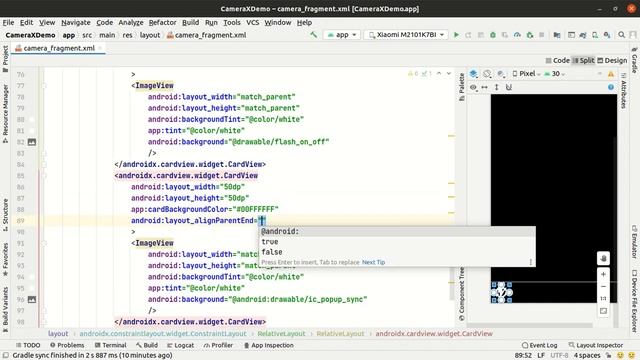Open the Pixel device preview dropdown
Screen dimensions: 640x360
click(526, 74)
